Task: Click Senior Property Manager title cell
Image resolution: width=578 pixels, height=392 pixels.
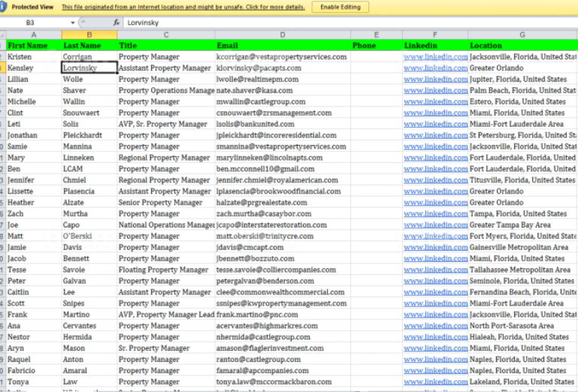Action: tap(166, 203)
